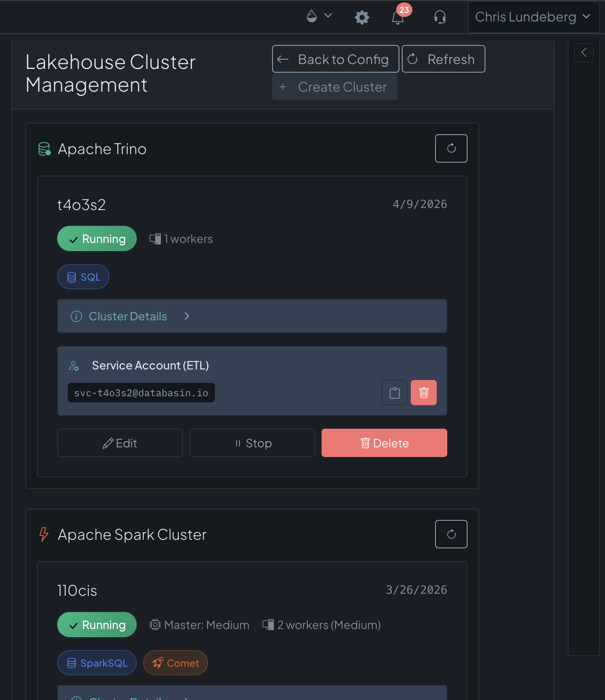
Task: Click the 110cis cluster name
Action: coord(77,590)
